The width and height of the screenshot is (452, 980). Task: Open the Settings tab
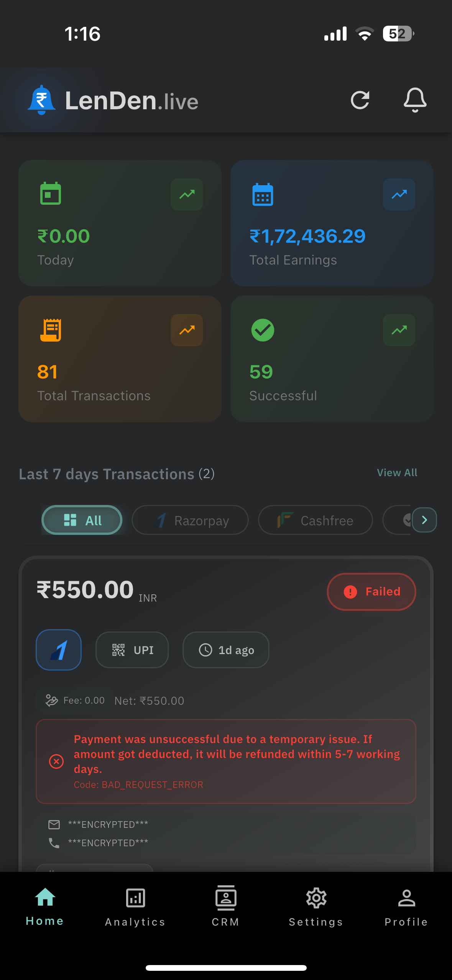click(x=316, y=906)
